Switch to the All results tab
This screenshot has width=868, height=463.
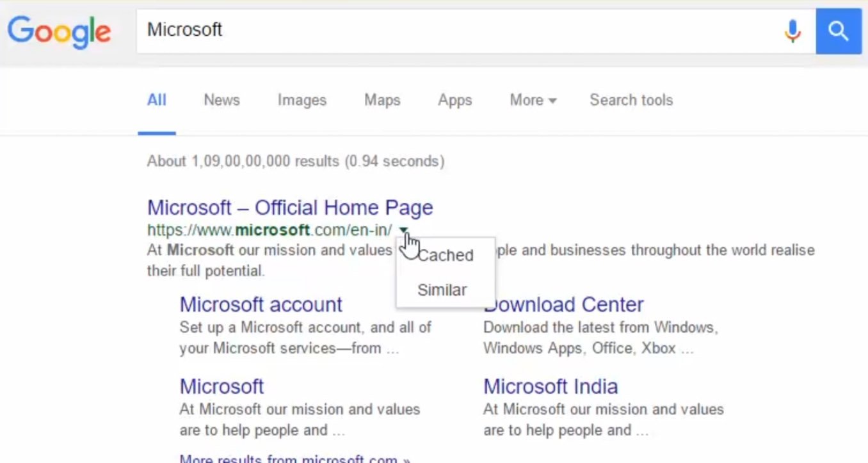click(x=157, y=100)
